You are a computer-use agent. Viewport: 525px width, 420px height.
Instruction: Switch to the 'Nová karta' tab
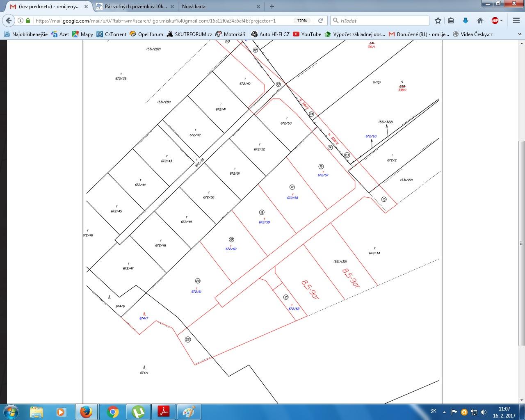(x=217, y=7)
